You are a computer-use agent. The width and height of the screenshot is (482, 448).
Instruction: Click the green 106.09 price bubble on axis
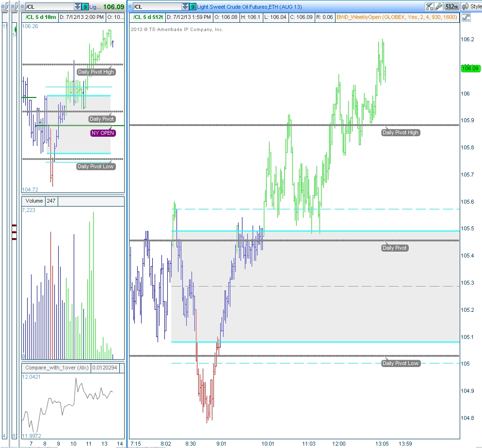470,68
